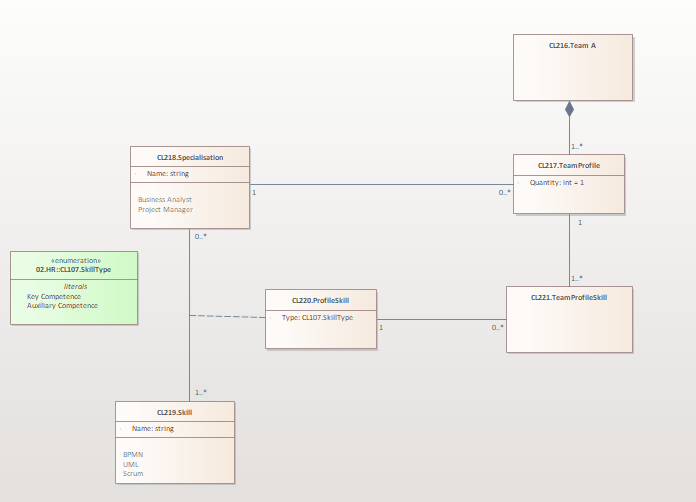Click the UML text in CL219.Skill
Image resolution: width=696 pixels, height=502 pixels.
(131, 464)
